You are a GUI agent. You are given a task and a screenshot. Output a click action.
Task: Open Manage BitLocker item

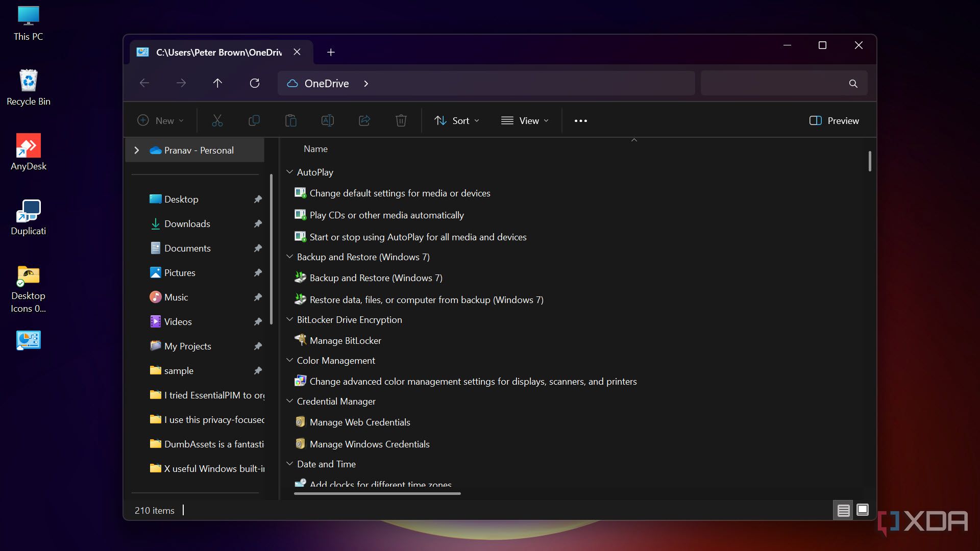click(x=345, y=341)
